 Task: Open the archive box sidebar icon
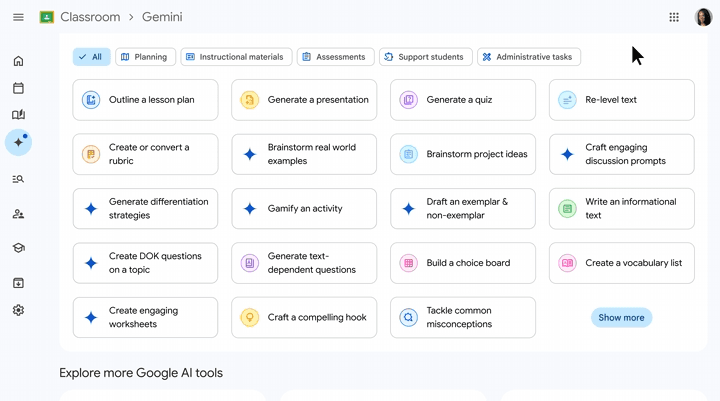18,283
